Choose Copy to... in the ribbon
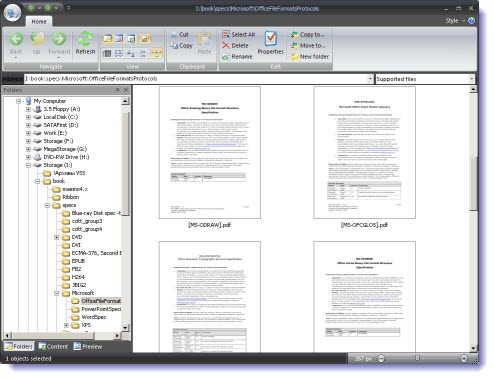This screenshot has width=494, height=379. [307, 34]
